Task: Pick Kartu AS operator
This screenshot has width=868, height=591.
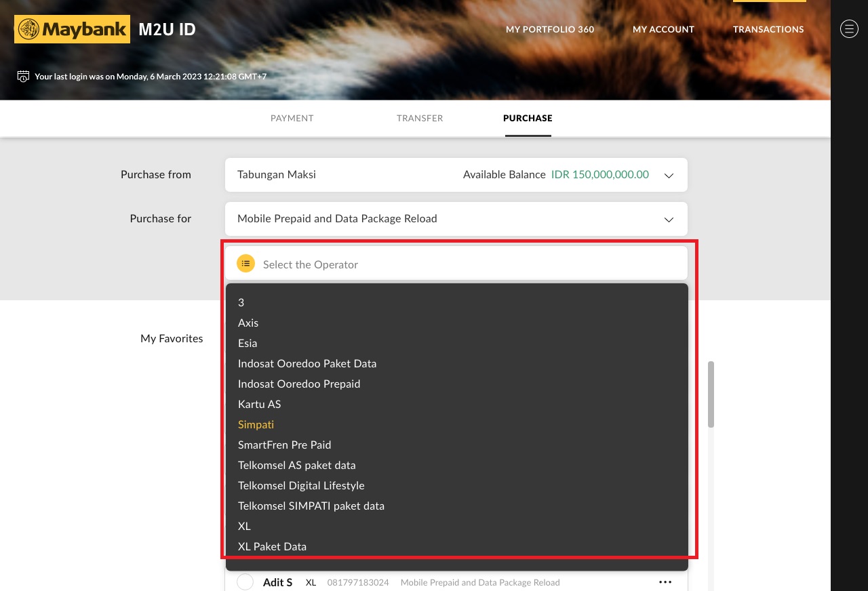Action: click(456, 404)
